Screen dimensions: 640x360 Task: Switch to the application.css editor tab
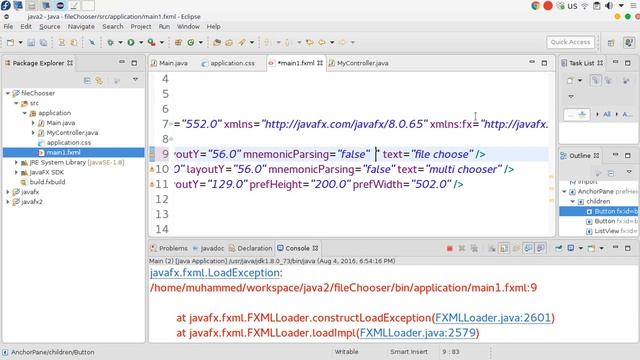(228, 63)
